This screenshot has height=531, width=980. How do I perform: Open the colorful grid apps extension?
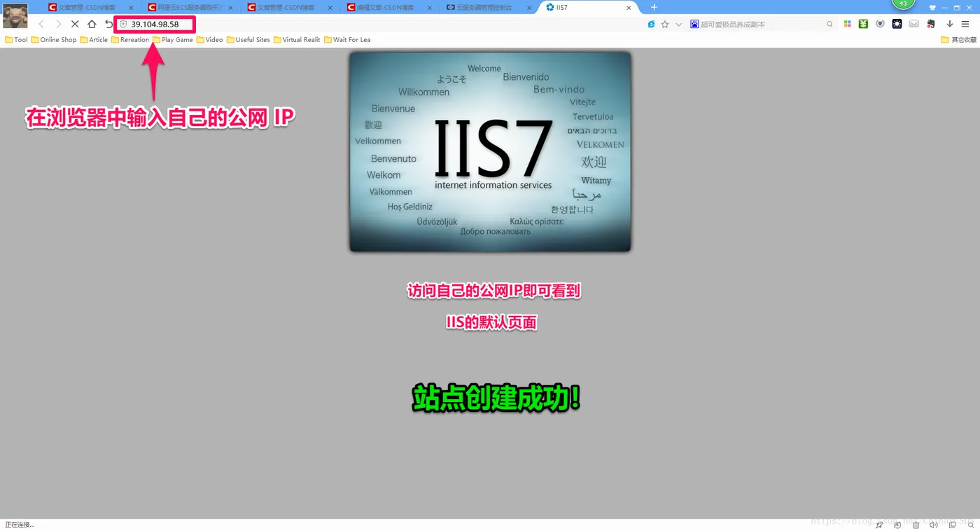[x=847, y=24]
